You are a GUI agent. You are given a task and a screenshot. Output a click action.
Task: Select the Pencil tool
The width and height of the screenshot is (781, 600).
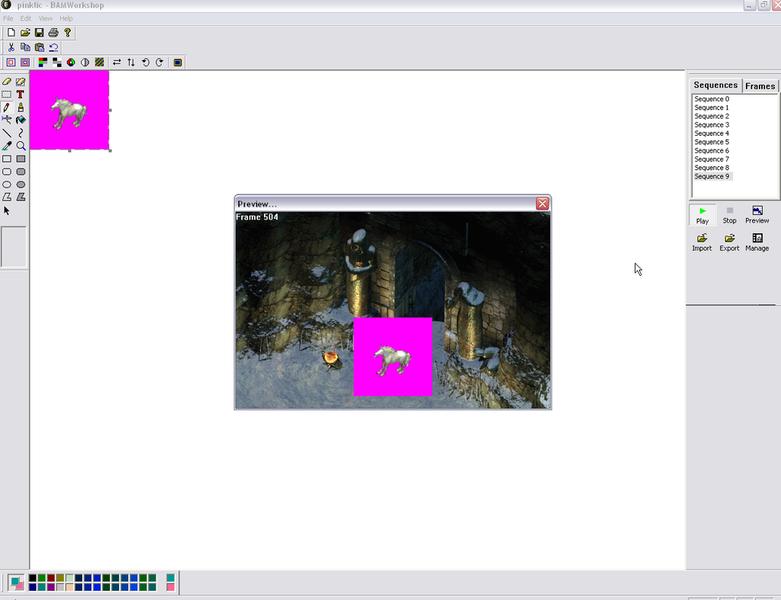tap(6, 107)
